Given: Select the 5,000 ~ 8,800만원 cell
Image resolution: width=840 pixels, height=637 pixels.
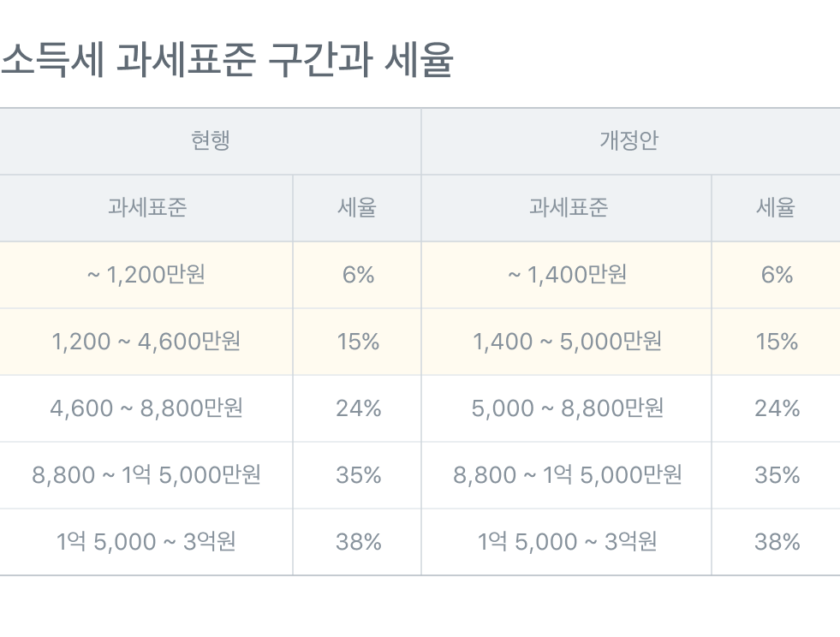Looking at the screenshot, I should (567, 408).
